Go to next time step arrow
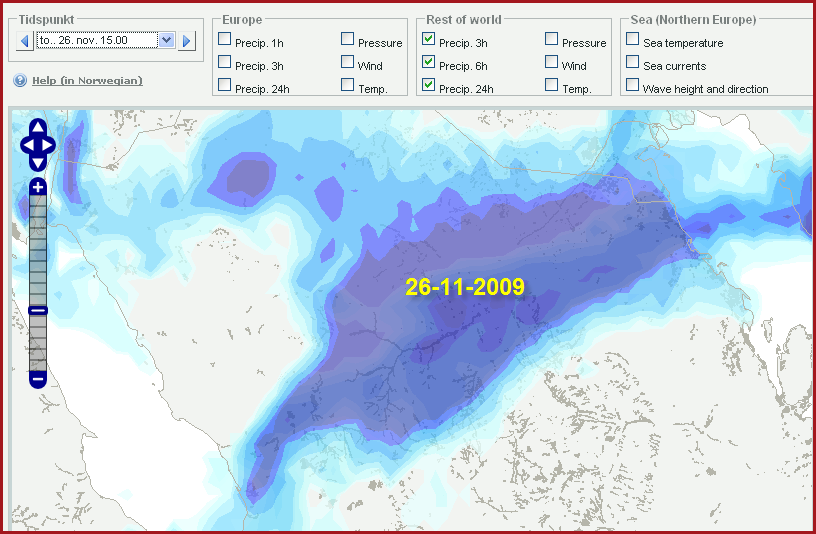This screenshot has width=816, height=534. pyautogui.click(x=186, y=41)
